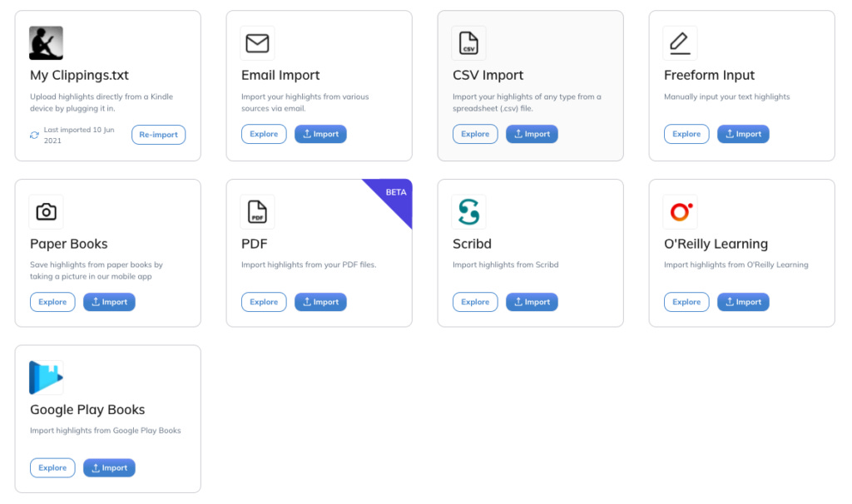Click the PDF file icon
The image size is (852, 504).
point(257,212)
